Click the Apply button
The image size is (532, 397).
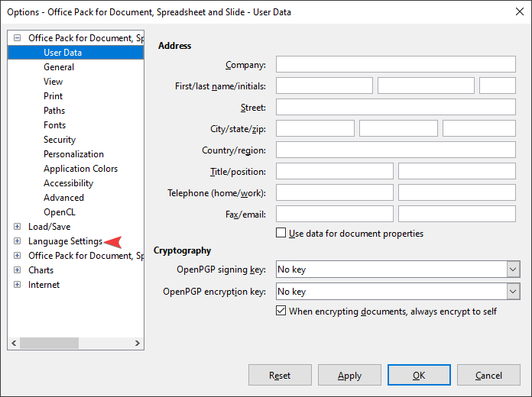click(349, 376)
